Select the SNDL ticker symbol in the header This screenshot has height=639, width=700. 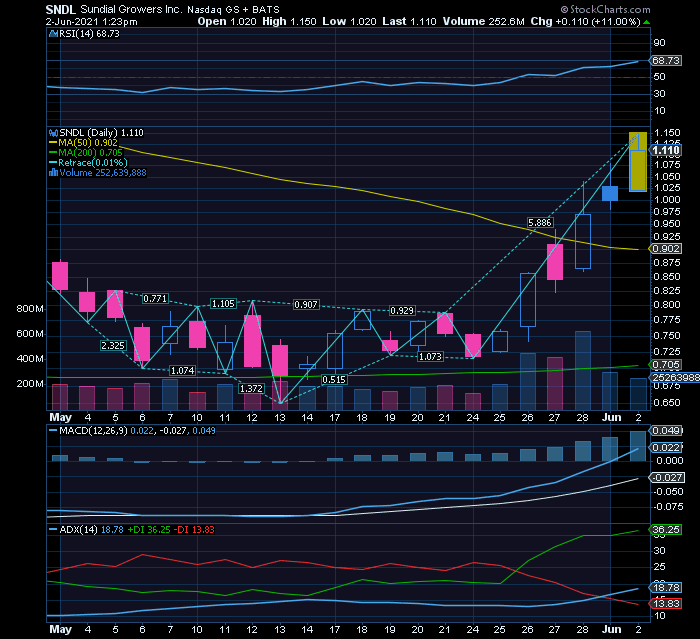pos(61,9)
